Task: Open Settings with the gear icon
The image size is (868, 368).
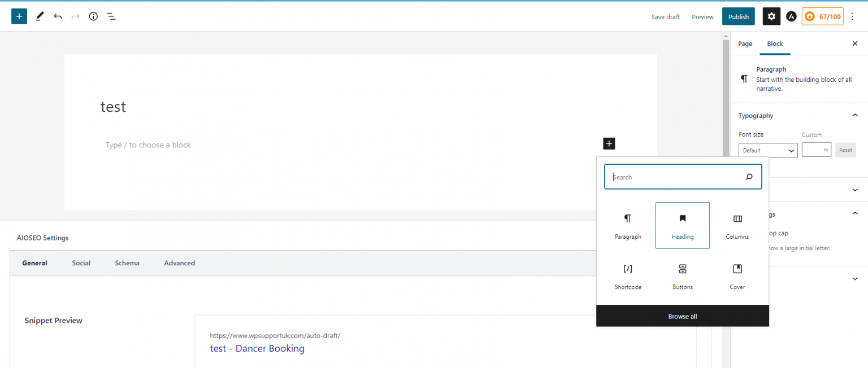Action: 771,16
